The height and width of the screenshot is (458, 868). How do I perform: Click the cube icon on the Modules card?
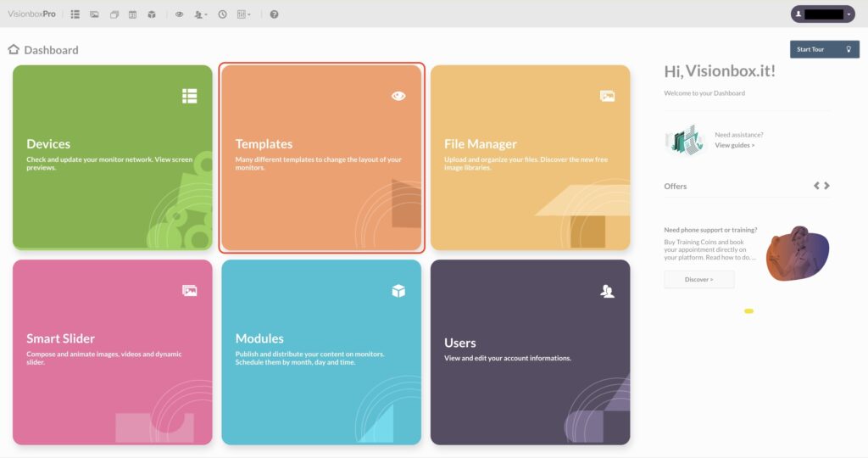point(398,291)
